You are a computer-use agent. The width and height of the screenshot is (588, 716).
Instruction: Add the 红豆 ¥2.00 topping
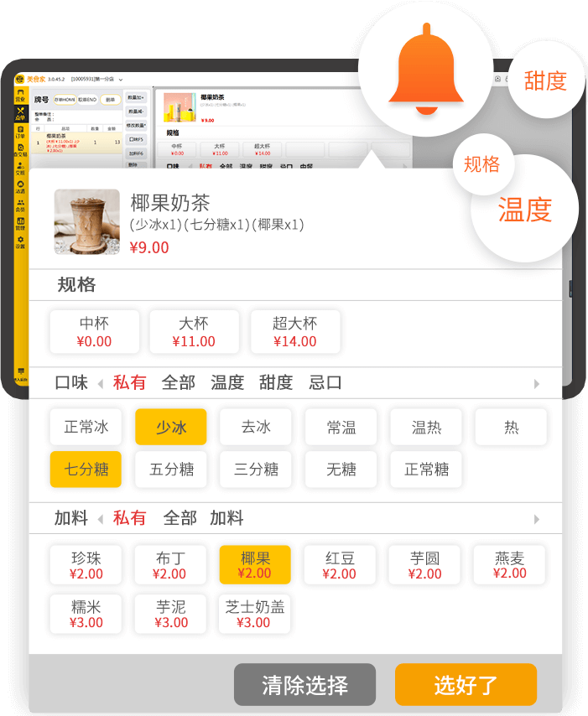point(340,565)
